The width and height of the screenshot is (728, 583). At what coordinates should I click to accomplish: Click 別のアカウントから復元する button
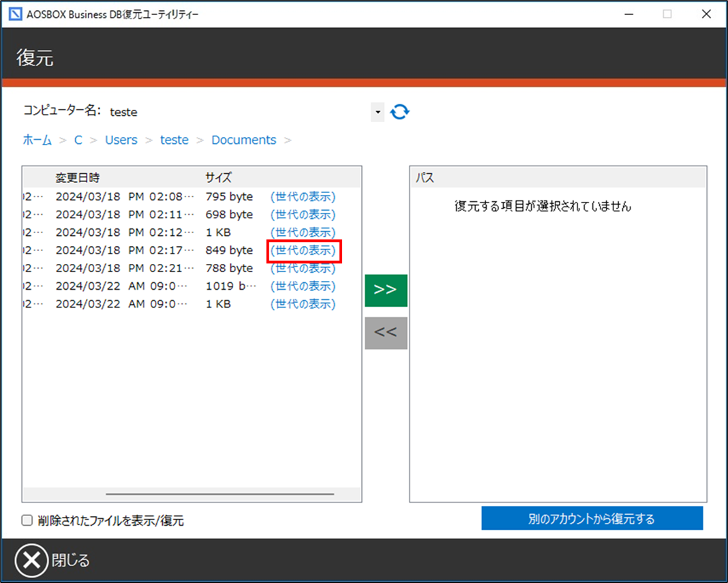coord(592,518)
